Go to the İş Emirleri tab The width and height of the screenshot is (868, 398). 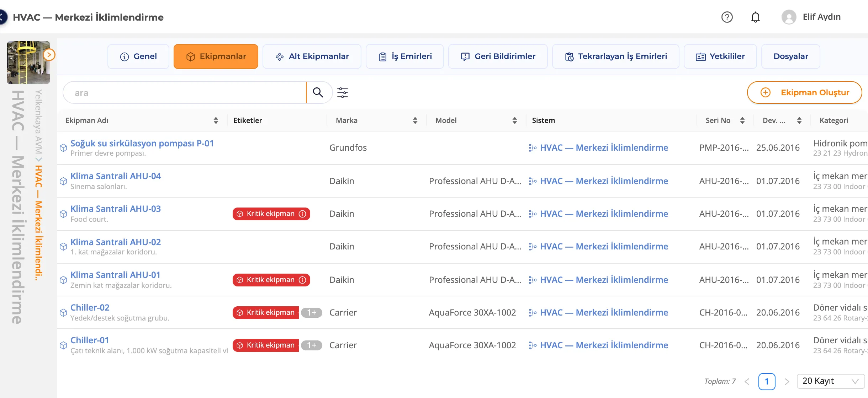[405, 57]
